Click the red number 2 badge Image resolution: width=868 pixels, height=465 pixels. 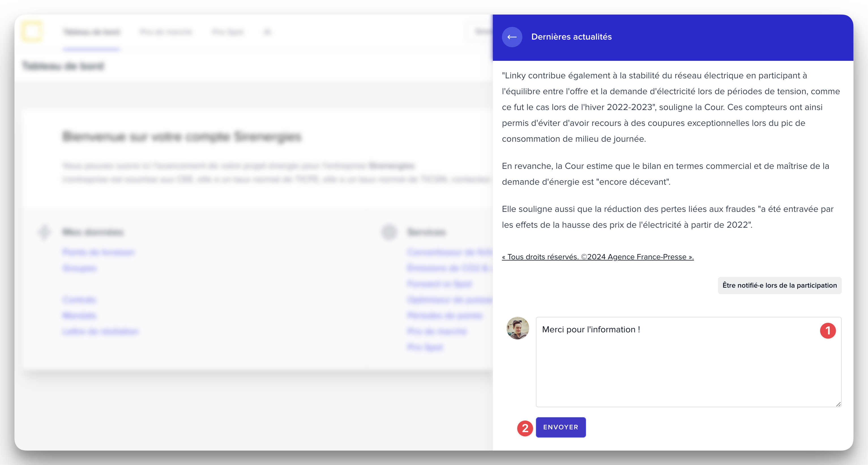click(x=525, y=428)
